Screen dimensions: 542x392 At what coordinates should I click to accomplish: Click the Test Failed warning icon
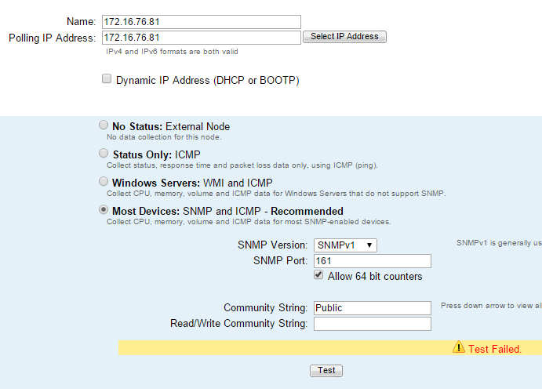(x=459, y=347)
